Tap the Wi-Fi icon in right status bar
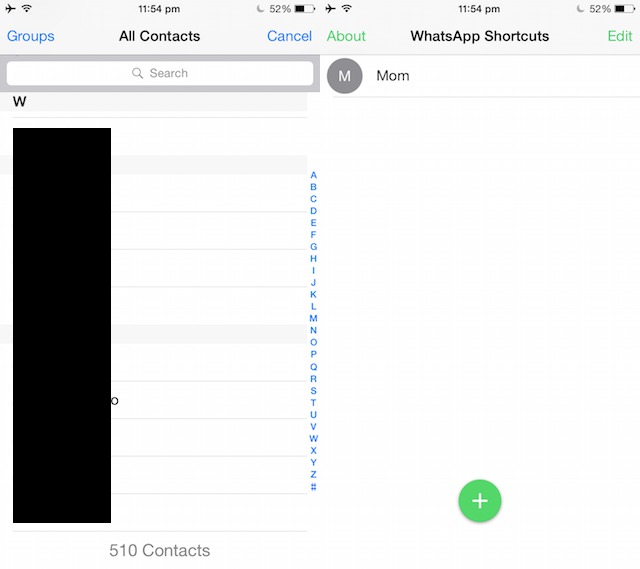Viewport: 640px width, 569px height. 347,8
